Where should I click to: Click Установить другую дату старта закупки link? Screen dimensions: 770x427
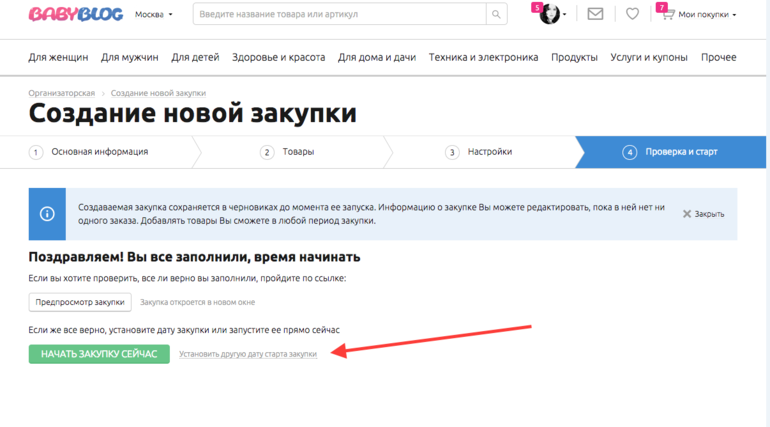click(x=248, y=354)
